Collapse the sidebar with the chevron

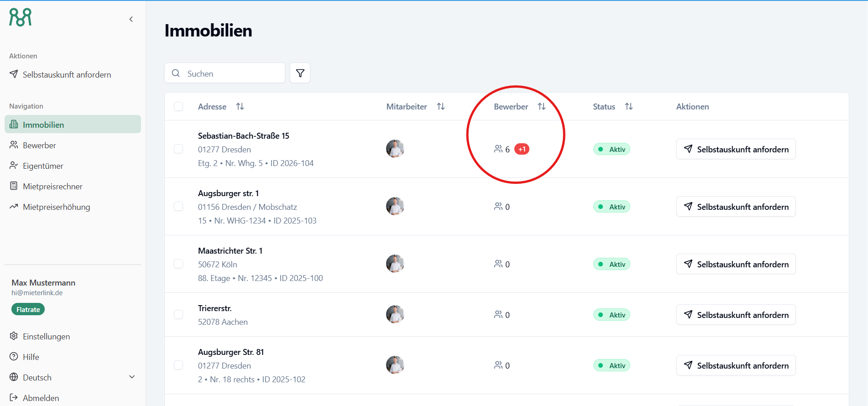(131, 19)
